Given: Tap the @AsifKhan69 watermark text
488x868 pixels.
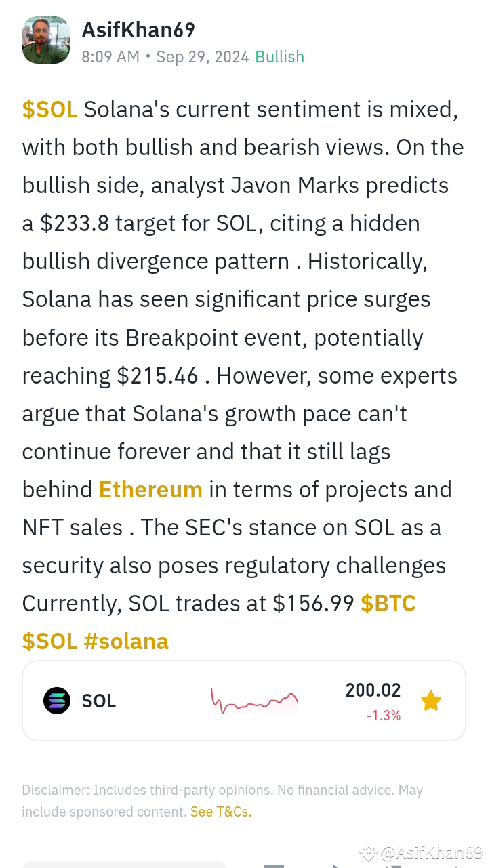Looking at the screenshot, I should [x=431, y=853].
